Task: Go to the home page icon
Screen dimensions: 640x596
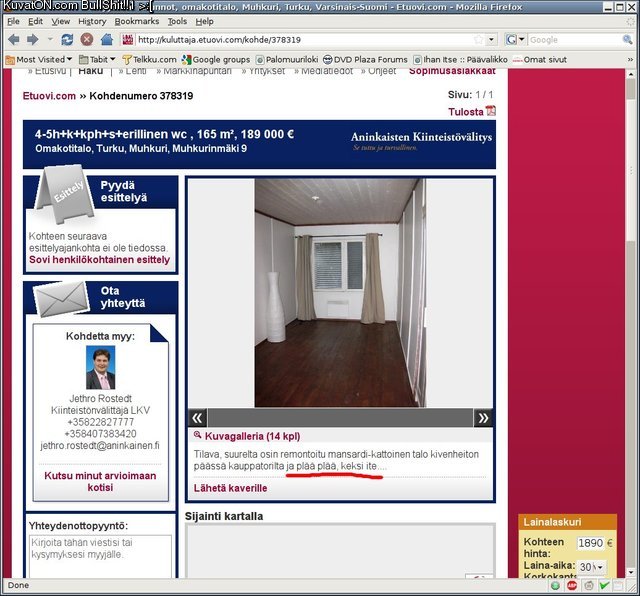Action: point(107,40)
